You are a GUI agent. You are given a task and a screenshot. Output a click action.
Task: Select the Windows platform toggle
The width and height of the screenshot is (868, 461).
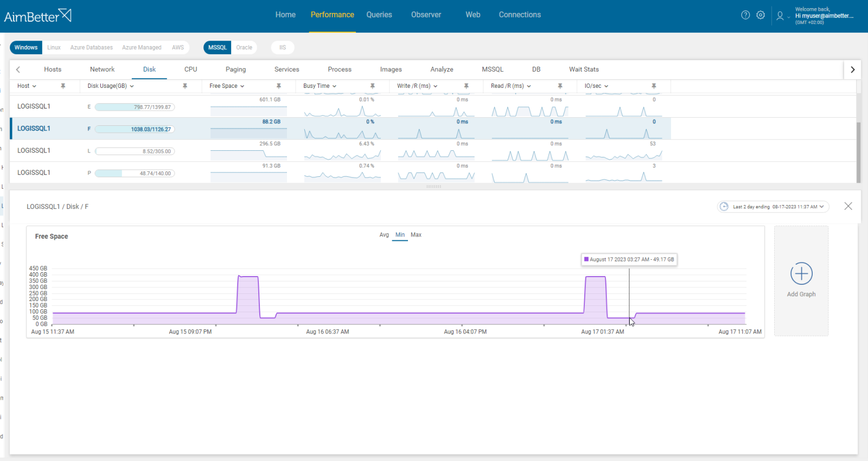[x=26, y=48]
